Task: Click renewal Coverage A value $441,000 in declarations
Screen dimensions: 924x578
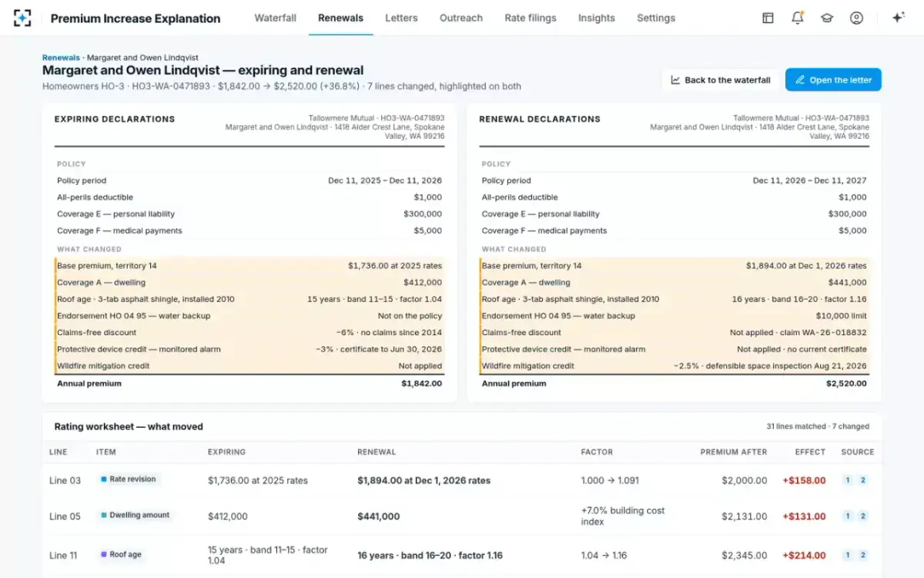Action: click(847, 283)
